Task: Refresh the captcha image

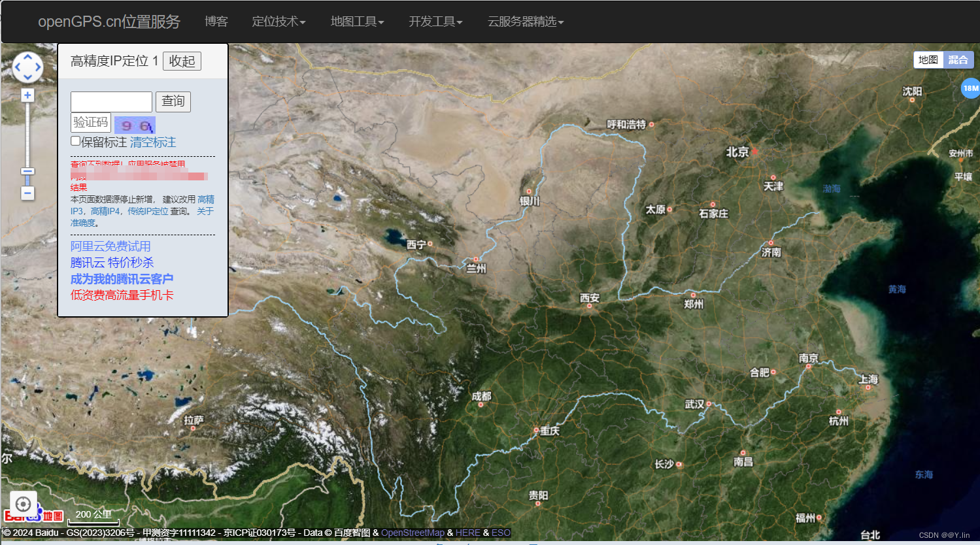Action: pyautogui.click(x=135, y=125)
